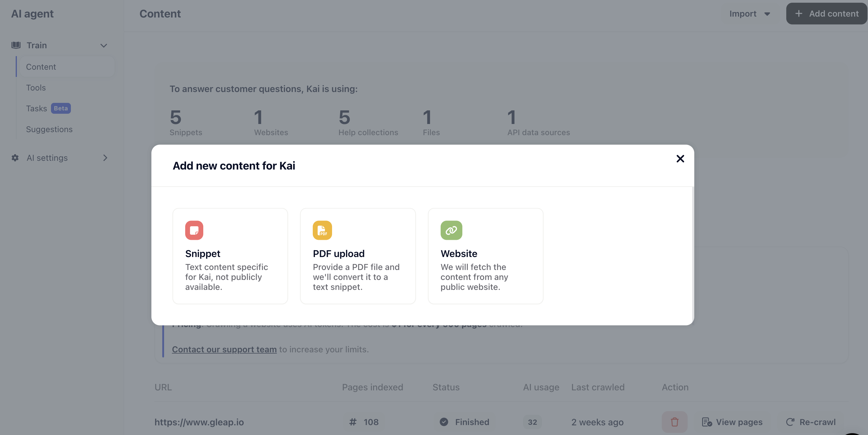Click the Re-crawl refresh icon
Screen dimensions: 868x435
790,422
